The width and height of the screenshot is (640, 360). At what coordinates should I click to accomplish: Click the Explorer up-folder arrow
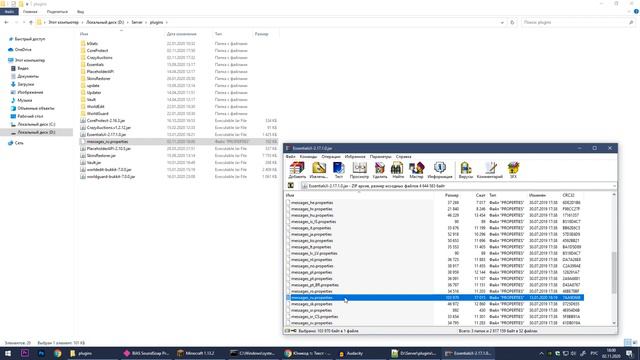pos(31,22)
